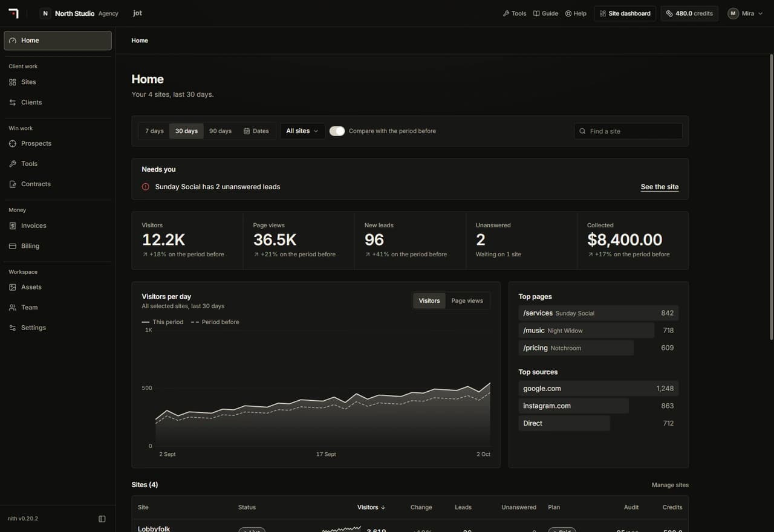
Task: Click the Manage sites link
Action: (670, 485)
